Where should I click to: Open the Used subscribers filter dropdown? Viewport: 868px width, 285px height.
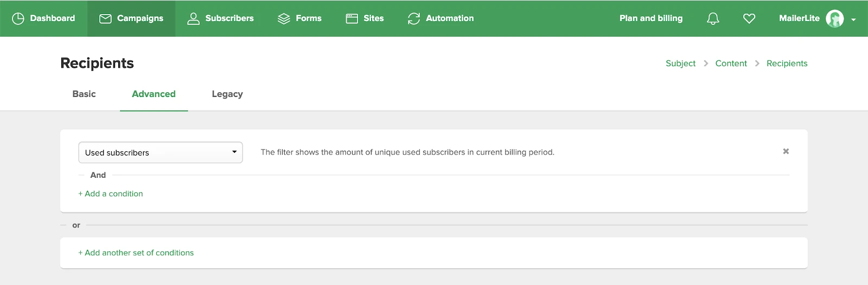click(x=161, y=152)
